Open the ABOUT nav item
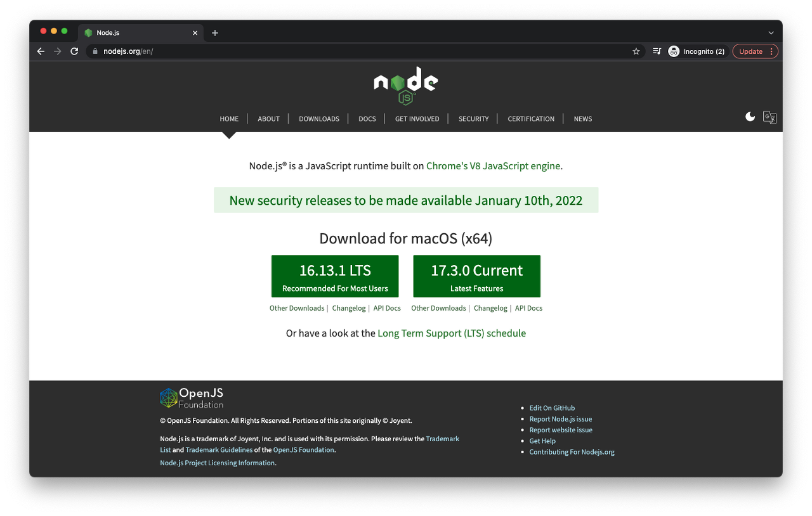This screenshot has width=812, height=516. point(268,119)
